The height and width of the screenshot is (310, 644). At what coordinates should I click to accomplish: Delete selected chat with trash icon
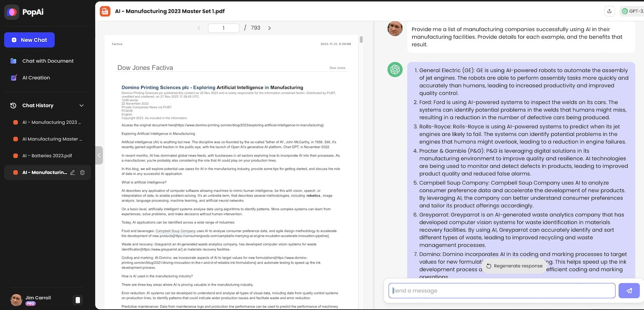(82, 172)
